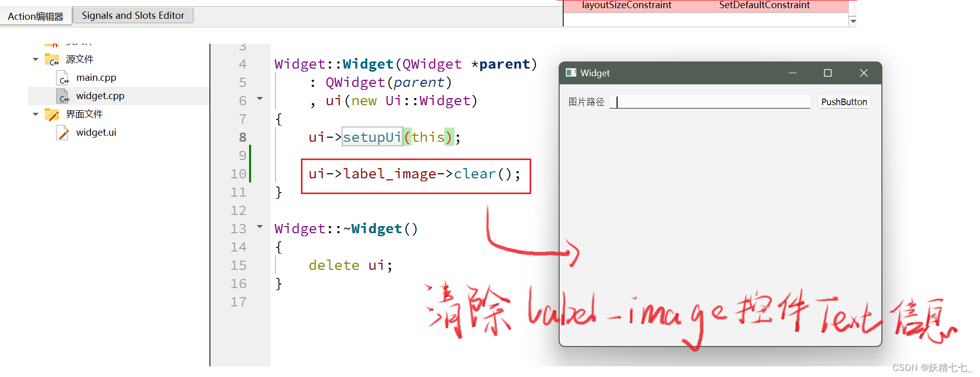Click the 图片路径 label in Widget window
This screenshot has height=377, width=980.
pyautogui.click(x=587, y=102)
